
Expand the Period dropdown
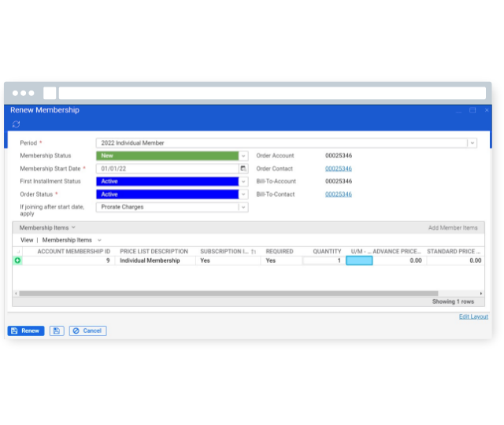[472, 143]
